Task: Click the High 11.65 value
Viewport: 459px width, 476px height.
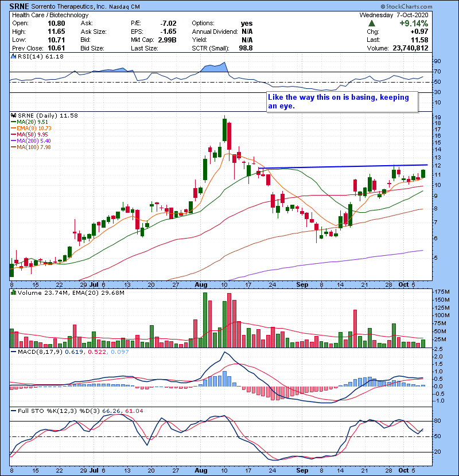Action: click(56, 32)
